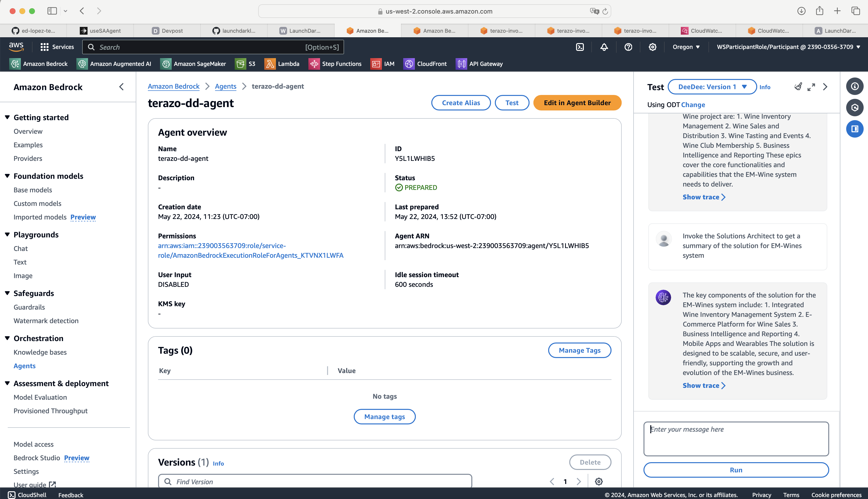Expand the Test panel to fullscreen

pos(811,87)
